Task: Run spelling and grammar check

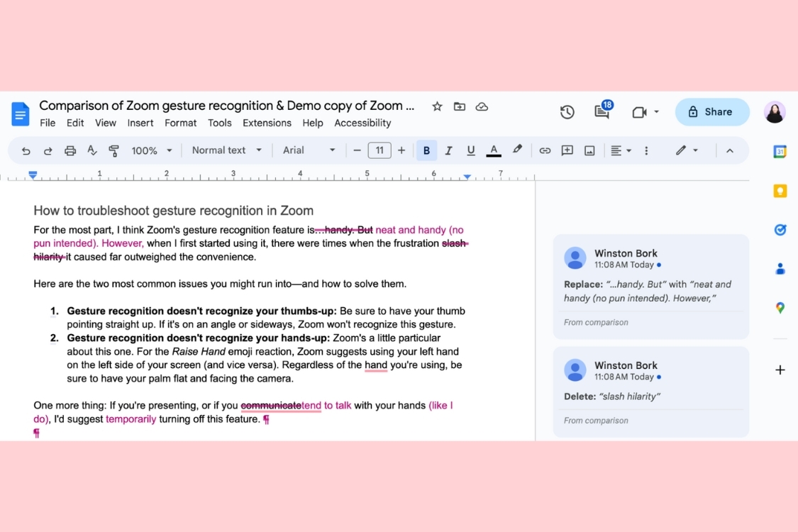Action: [92, 150]
